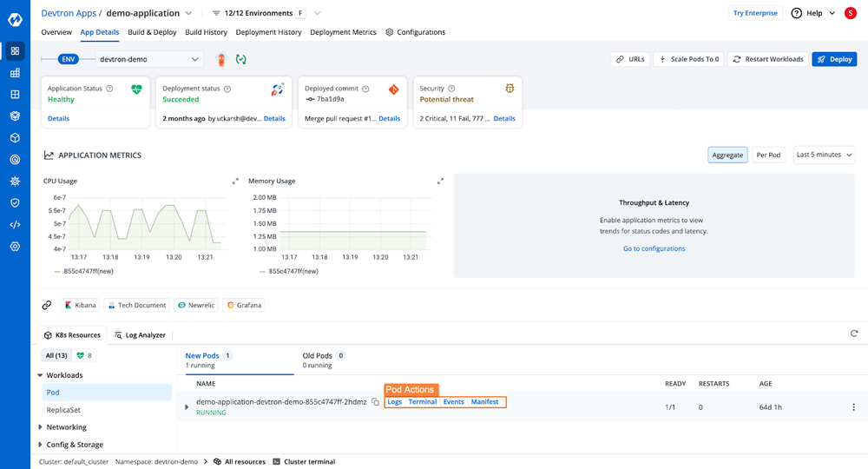
Task: Open the pod's three-dot options menu
Action: tap(853, 407)
